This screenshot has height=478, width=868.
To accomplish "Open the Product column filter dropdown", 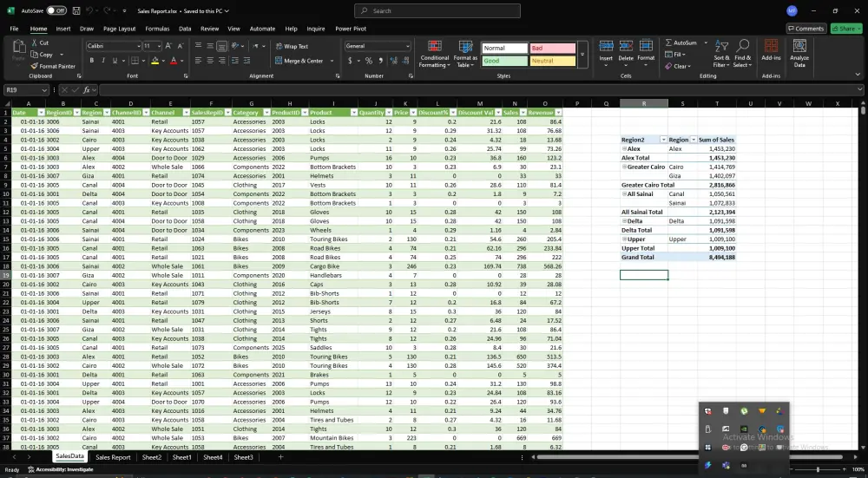I will [354, 112].
